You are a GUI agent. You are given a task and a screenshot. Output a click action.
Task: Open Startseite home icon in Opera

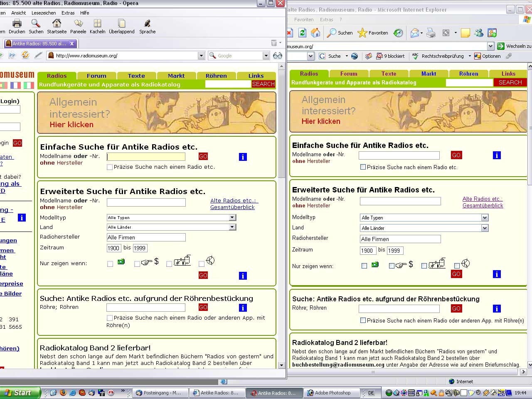57,24
